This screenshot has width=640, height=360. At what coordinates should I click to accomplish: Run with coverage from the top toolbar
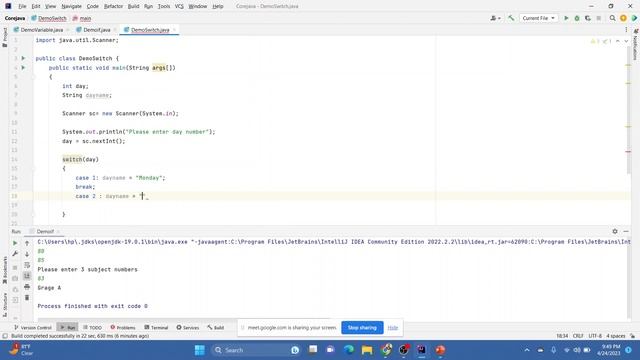[x=588, y=18]
